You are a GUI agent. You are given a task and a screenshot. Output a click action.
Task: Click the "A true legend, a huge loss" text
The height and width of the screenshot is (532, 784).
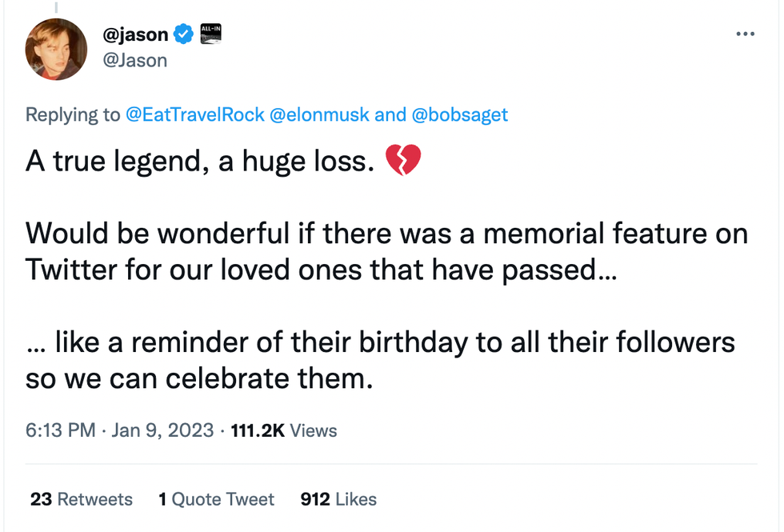pyautogui.click(x=200, y=162)
